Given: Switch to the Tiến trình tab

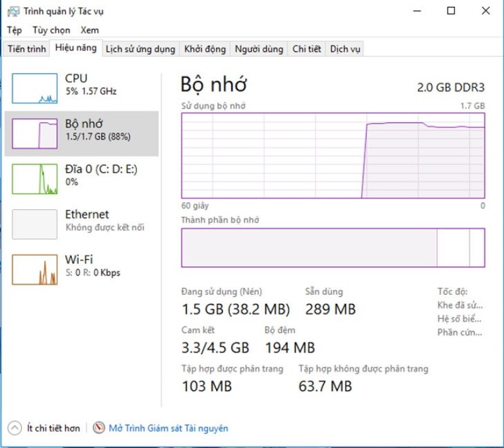Looking at the screenshot, I should coord(26,49).
